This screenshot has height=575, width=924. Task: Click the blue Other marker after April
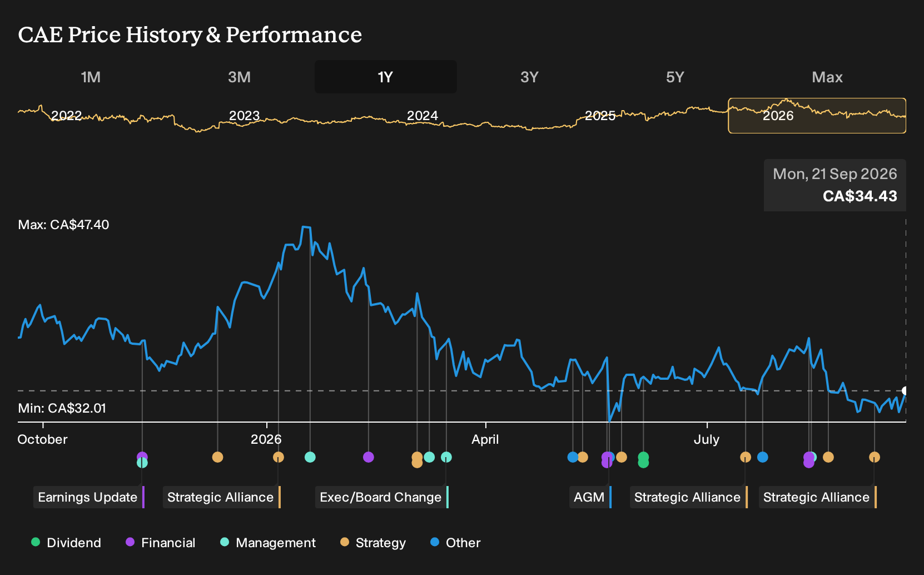[573, 457]
